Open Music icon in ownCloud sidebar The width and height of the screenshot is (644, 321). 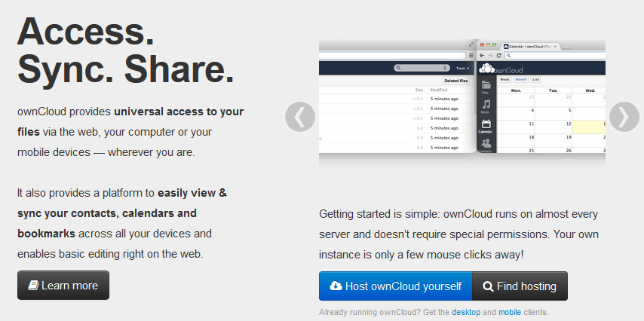(486, 106)
